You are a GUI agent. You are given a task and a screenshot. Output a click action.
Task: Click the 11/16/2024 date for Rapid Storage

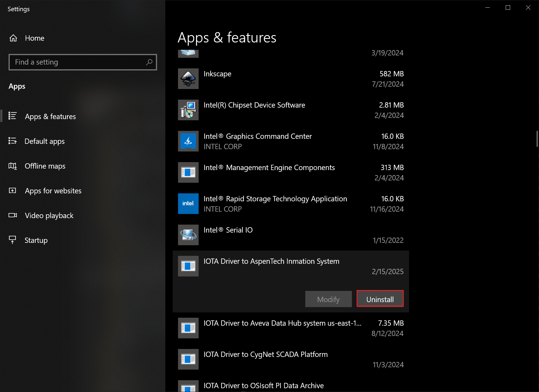pyautogui.click(x=387, y=209)
